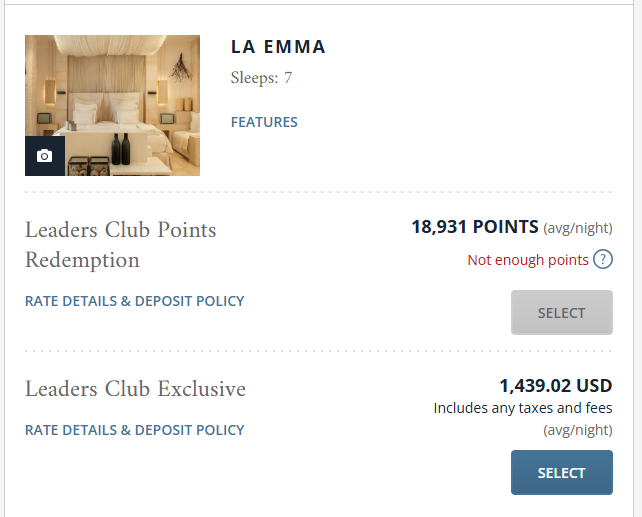Open Rate Details under Leaders Club Exclusive
The image size is (642, 517).
(x=135, y=430)
